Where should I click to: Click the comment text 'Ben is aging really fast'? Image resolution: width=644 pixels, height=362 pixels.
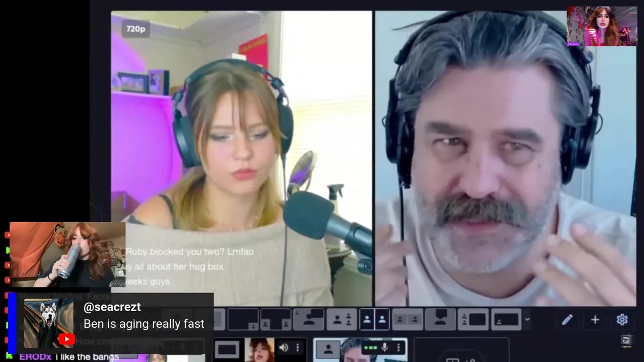(x=144, y=324)
